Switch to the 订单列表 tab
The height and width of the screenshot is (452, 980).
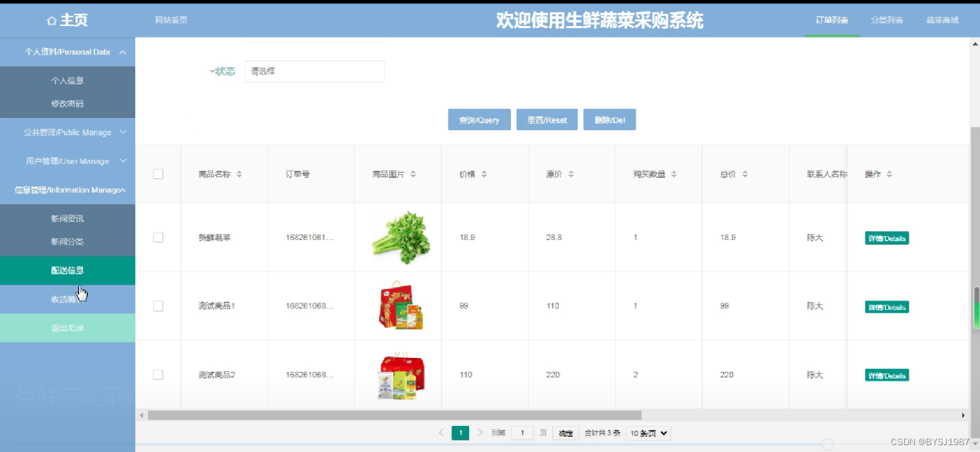point(832,20)
